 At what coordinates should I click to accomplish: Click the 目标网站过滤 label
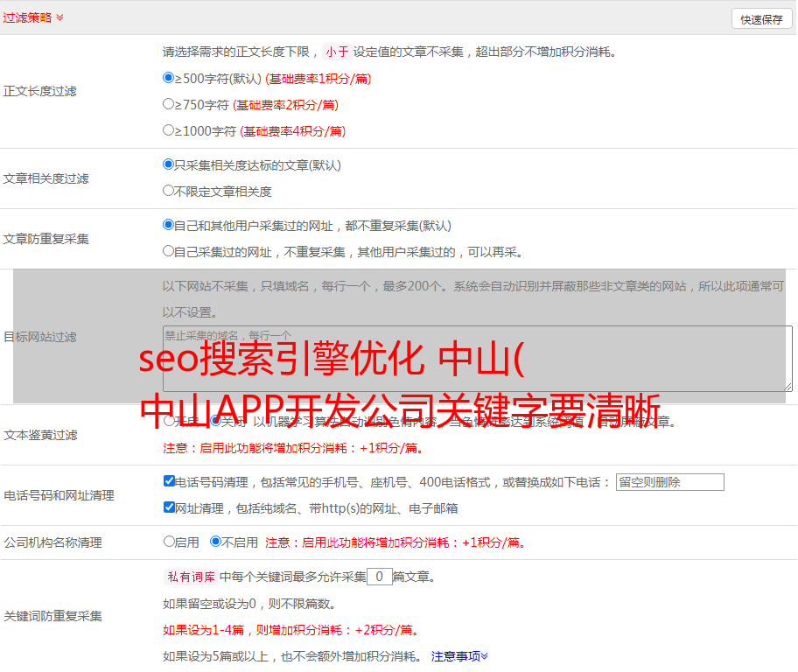coord(39,337)
